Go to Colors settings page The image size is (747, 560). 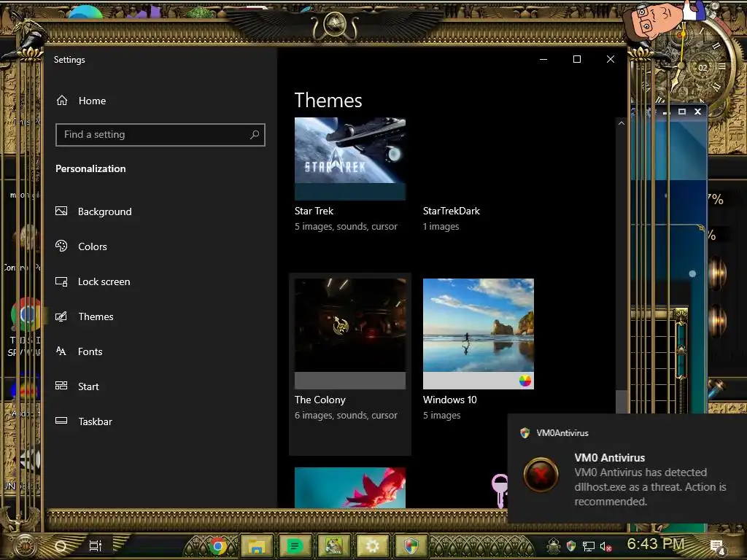point(93,246)
